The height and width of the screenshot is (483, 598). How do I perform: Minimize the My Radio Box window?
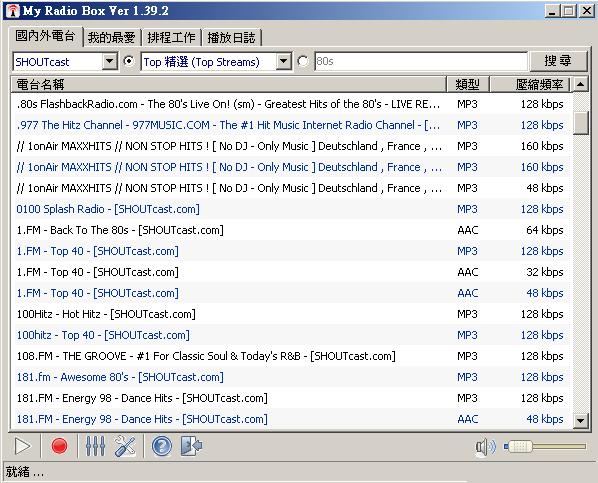pos(551,11)
